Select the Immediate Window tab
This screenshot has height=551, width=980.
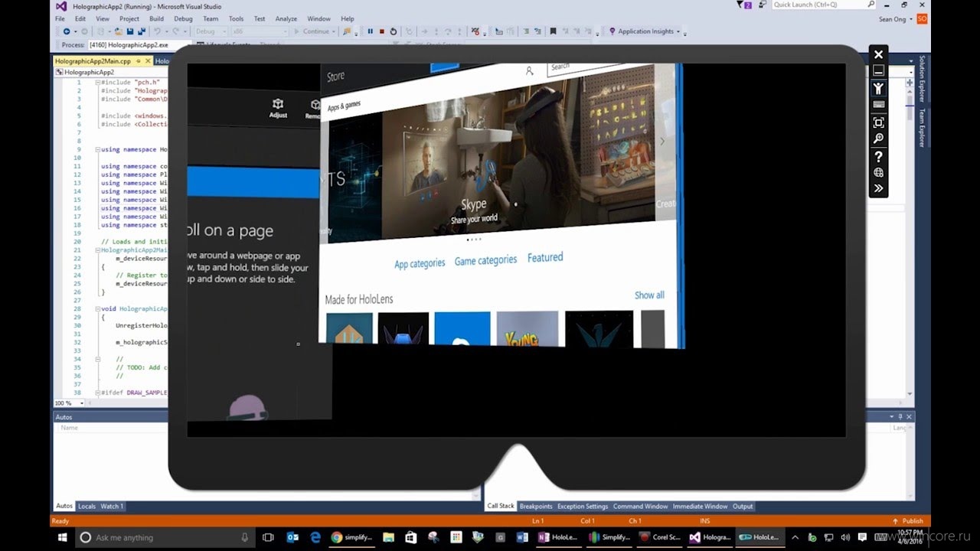tap(700, 506)
